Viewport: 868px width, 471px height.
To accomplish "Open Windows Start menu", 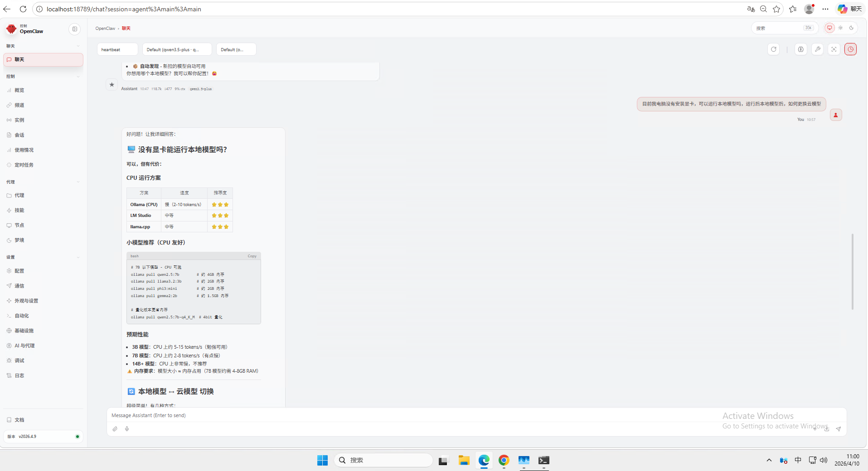I will [322, 460].
